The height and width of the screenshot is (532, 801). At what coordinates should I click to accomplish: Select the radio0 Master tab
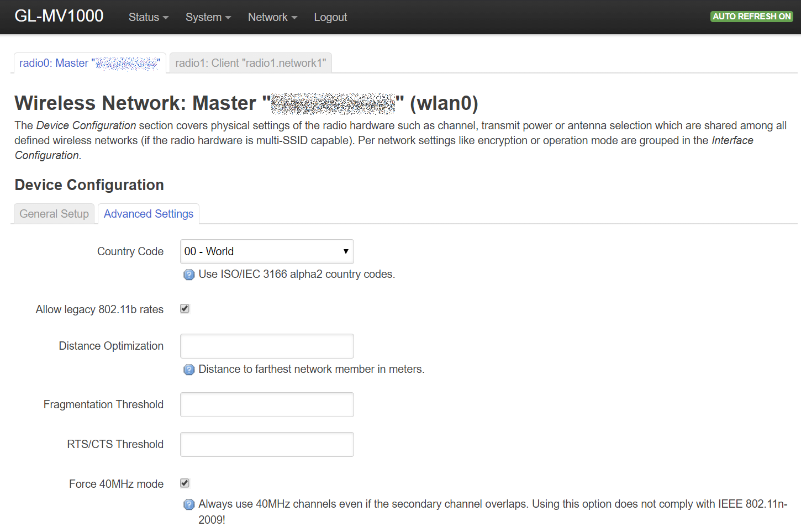(x=89, y=63)
